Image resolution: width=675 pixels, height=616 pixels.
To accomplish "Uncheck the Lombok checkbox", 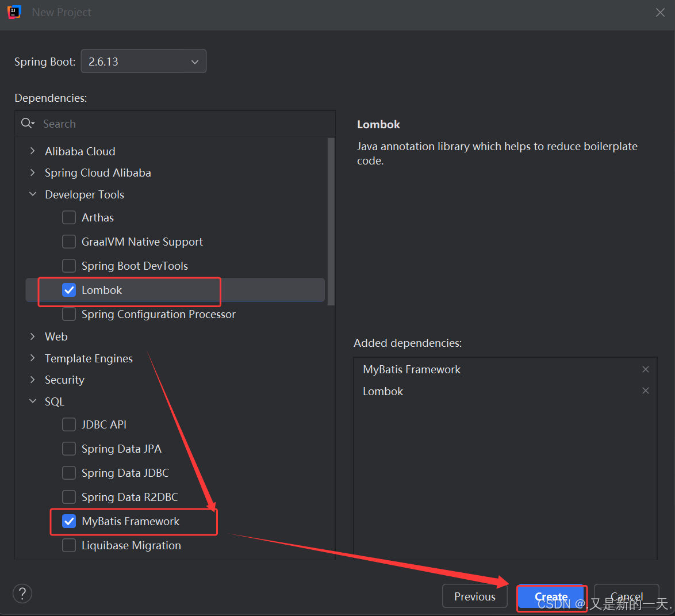I will click(x=69, y=290).
